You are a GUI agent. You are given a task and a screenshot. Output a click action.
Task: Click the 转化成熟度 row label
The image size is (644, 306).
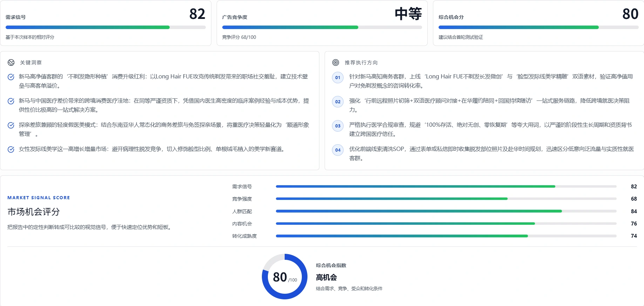pos(244,236)
